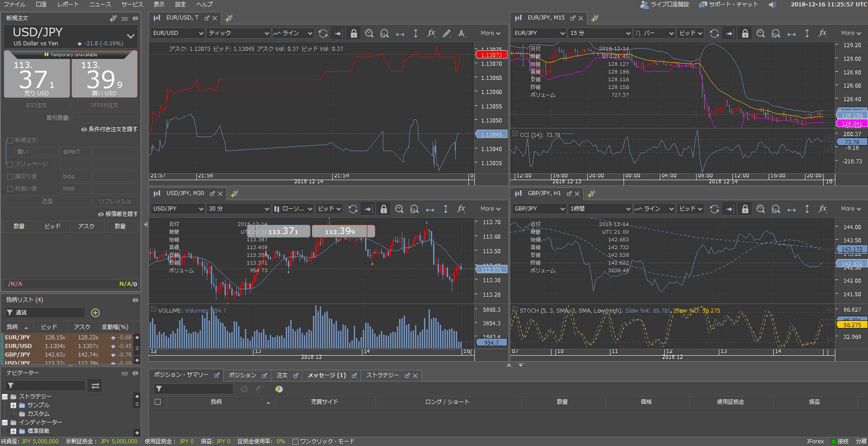868x446 pixels.
Task: Expand the サンプル tree folder
Action: point(13,405)
